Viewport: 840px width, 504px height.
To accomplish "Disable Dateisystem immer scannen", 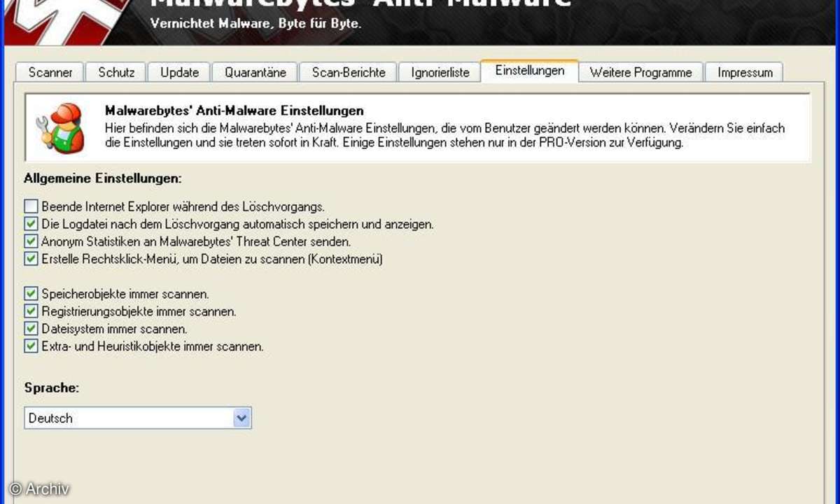I will pos(31,328).
